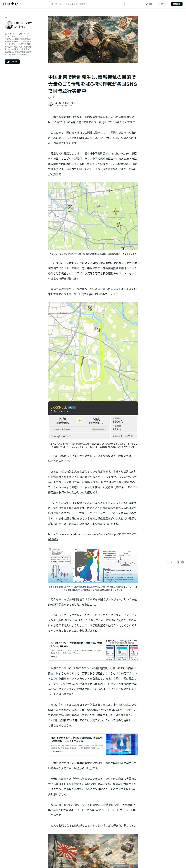Image resolution: width=186 pixels, height=868 pixels.
Task: Open the Changhe WZ-10 flight path map image
Action: click(x=93, y=371)
